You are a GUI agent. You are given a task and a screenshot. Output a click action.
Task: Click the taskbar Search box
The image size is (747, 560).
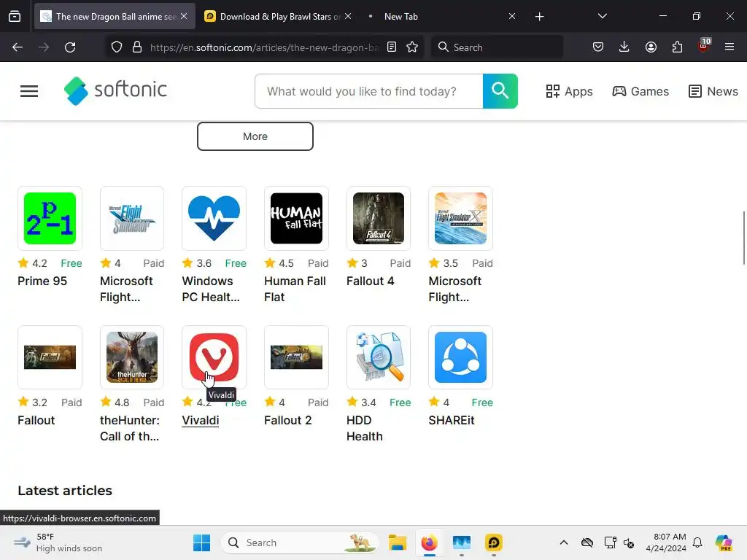tap(299, 542)
